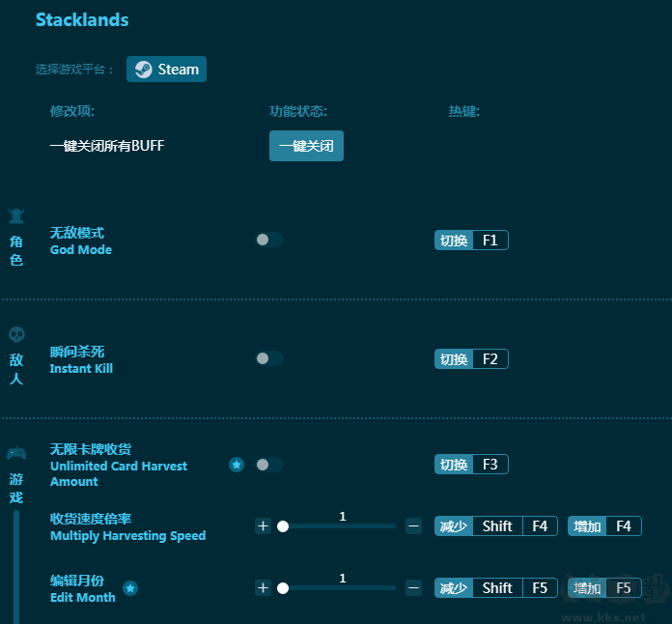Click star icon beside Unlimited Card Harvest
Viewport: 672px width, 624px height.
pyautogui.click(x=237, y=465)
